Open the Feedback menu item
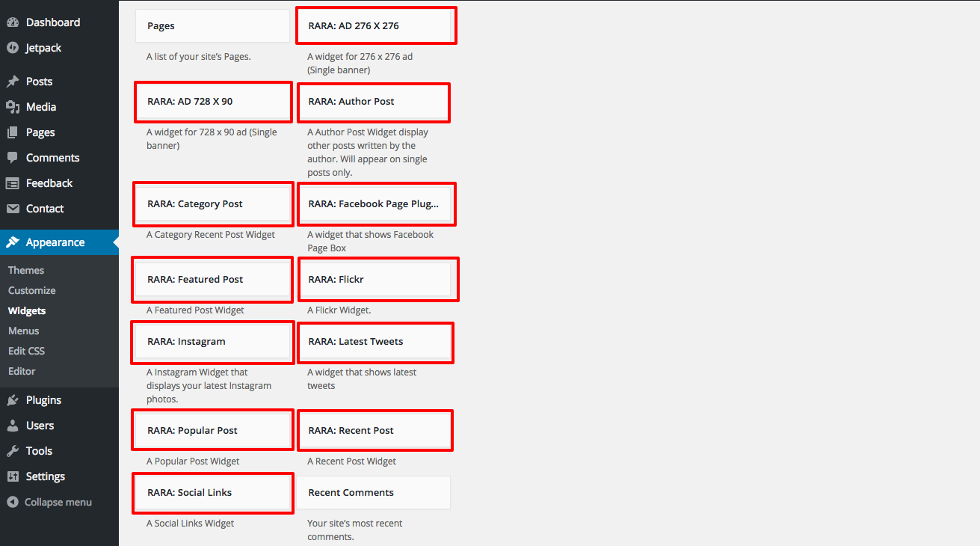Image resolution: width=980 pixels, height=546 pixels. coord(59,183)
